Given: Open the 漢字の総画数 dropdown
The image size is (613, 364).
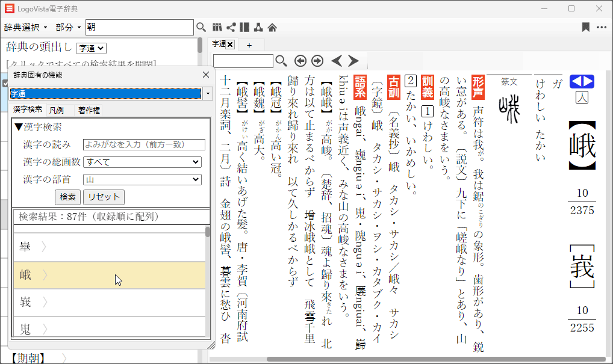Looking at the screenshot, I should click(143, 162).
